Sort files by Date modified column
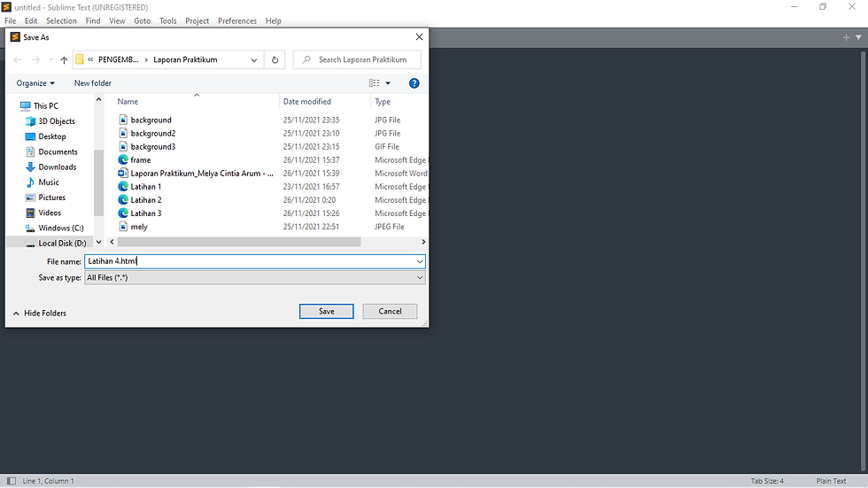 pyautogui.click(x=306, y=101)
